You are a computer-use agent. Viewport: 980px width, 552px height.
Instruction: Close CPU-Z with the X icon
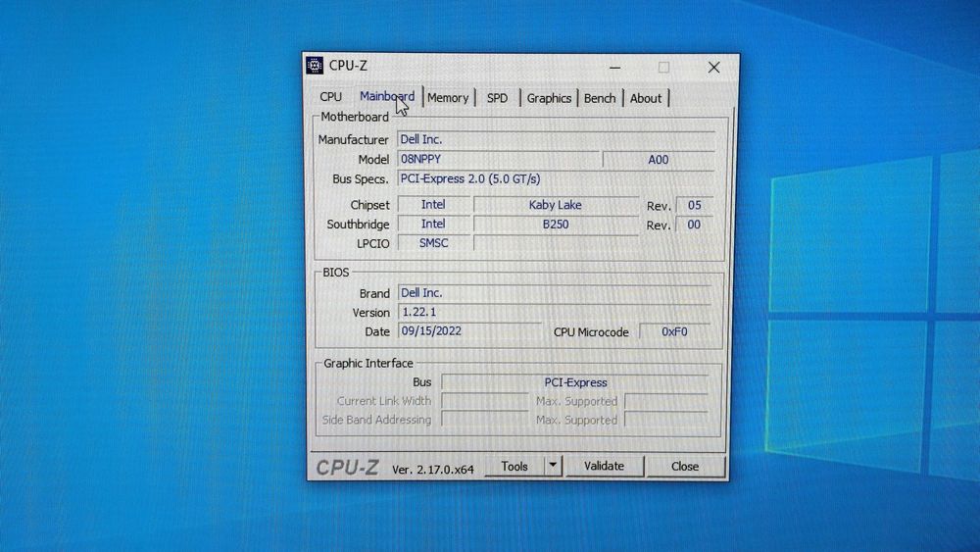713,67
